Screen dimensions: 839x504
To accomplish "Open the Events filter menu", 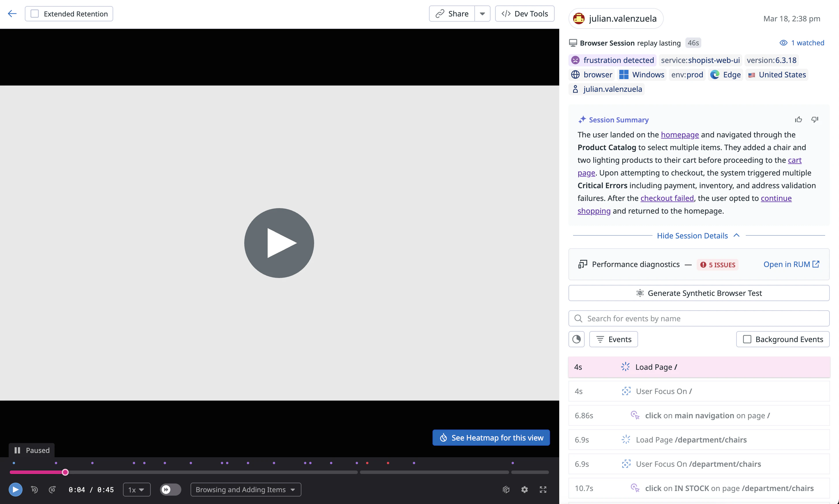I will (x=614, y=339).
